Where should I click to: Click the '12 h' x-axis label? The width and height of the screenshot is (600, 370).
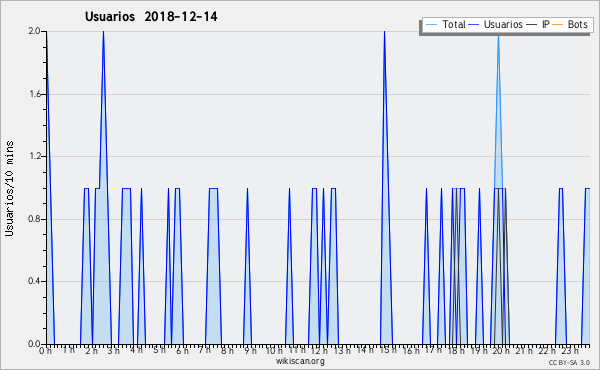(x=319, y=350)
